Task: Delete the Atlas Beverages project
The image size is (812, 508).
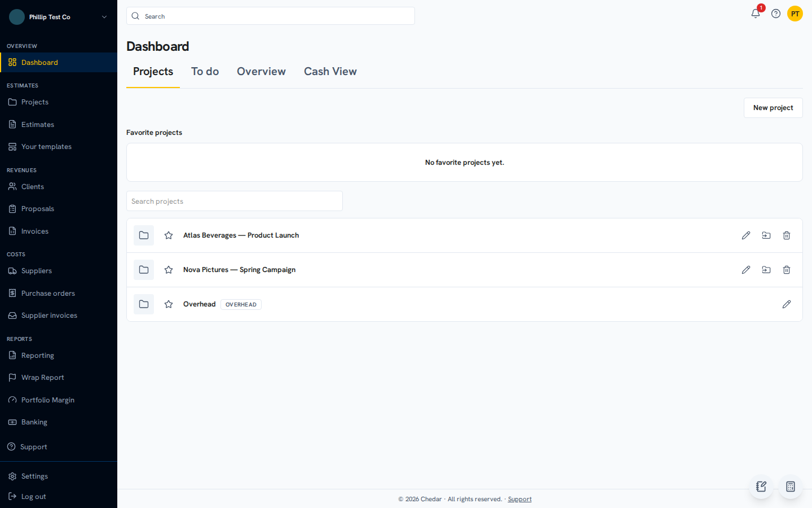Action: click(787, 235)
